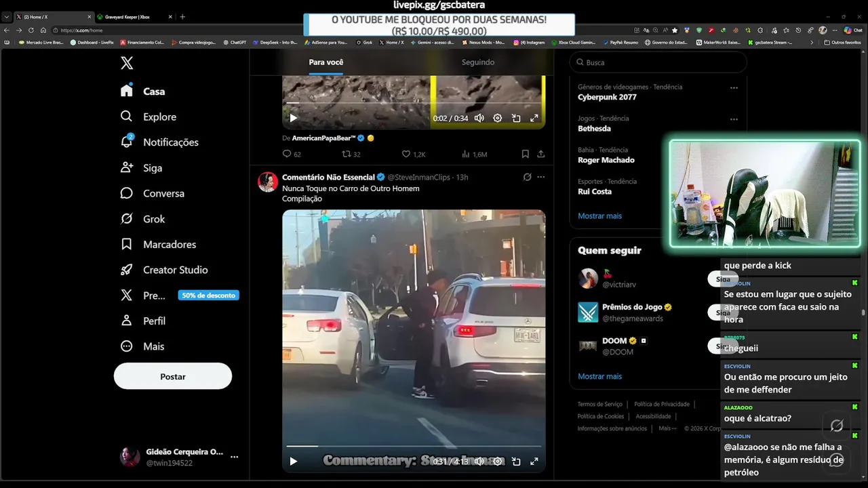
Task: Show more follow suggestions Mostrar mais
Action: tap(599, 376)
